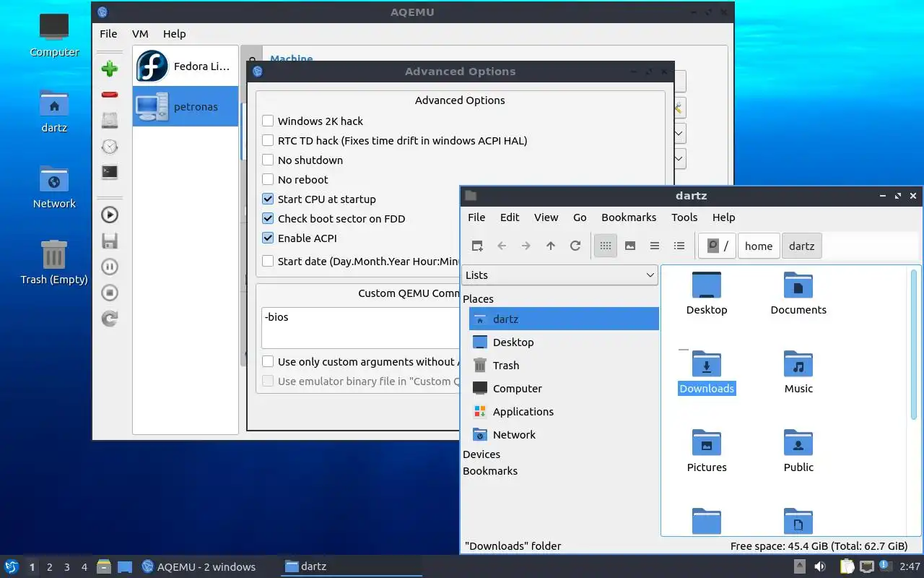Switch to thumbnail view mode
The width and height of the screenshot is (924, 578).
coord(630,246)
